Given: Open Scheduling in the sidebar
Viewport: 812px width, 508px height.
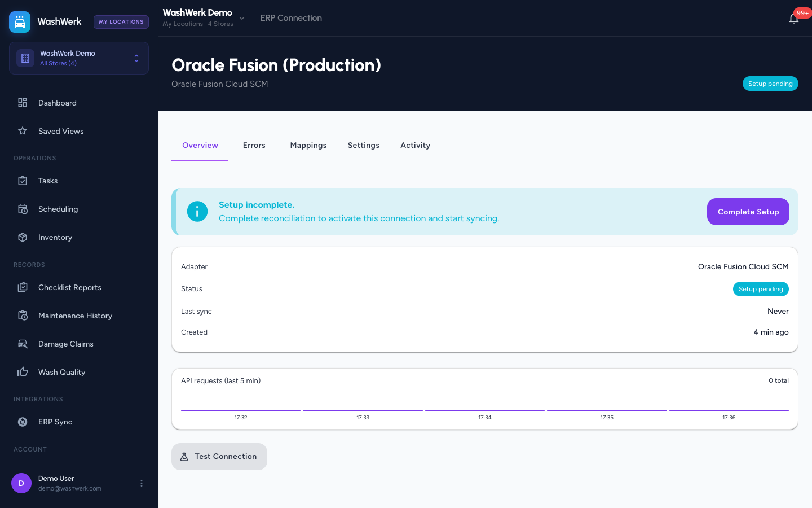Looking at the screenshot, I should click(x=79, y=209).
